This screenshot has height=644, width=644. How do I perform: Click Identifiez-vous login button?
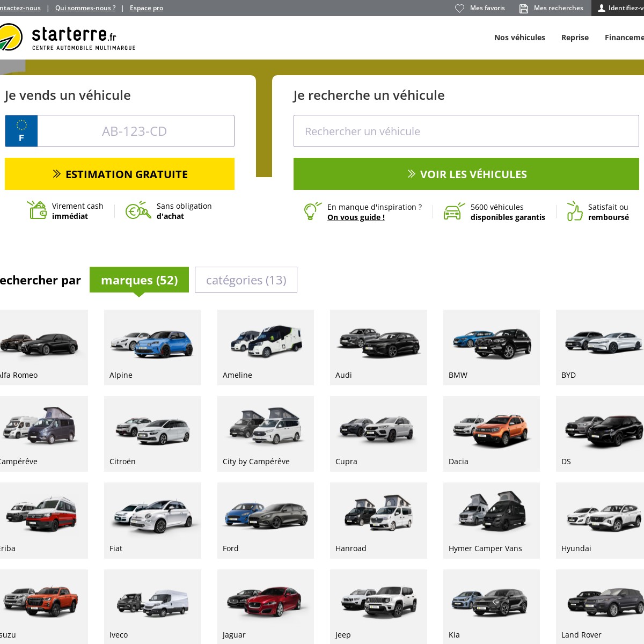click(x=618, y=8)
